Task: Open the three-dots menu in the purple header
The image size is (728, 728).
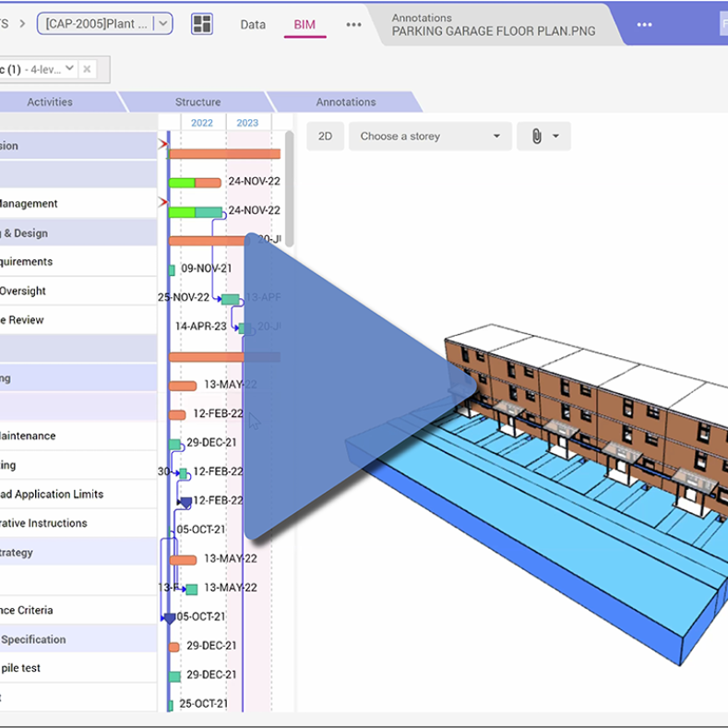Action: (x=644, y=25)
